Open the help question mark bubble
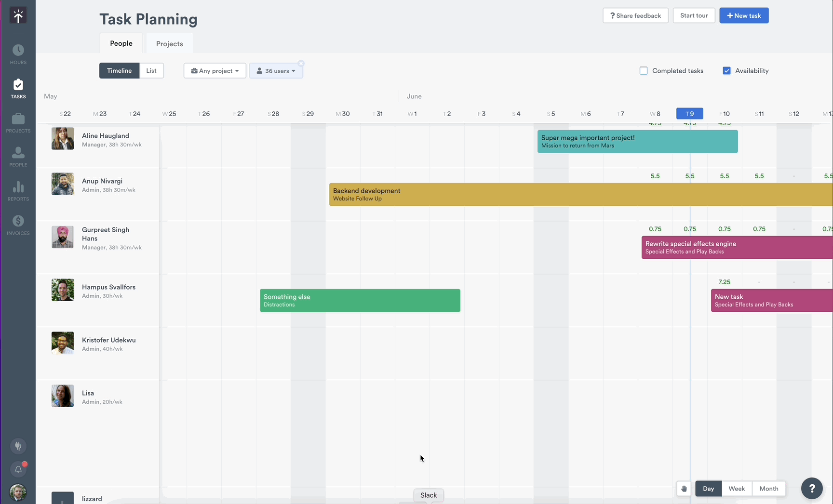Viewport: 833px width, 504px height. pos(812,489)
